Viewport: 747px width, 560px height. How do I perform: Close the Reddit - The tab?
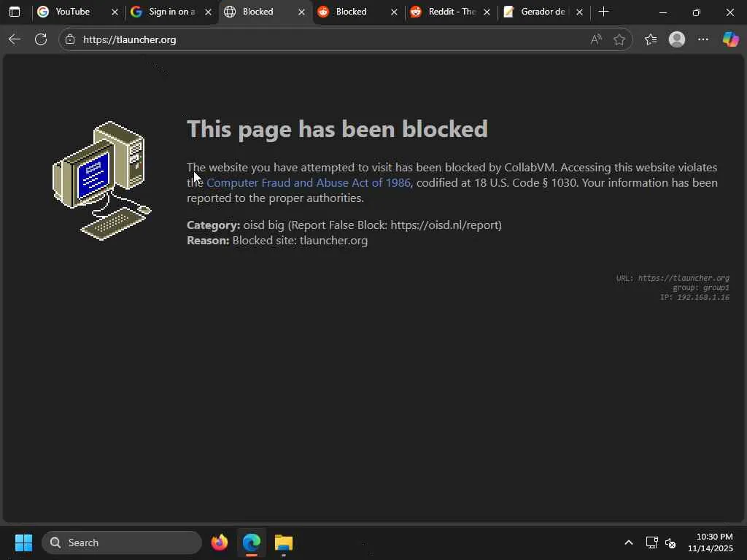click(487, 12)
